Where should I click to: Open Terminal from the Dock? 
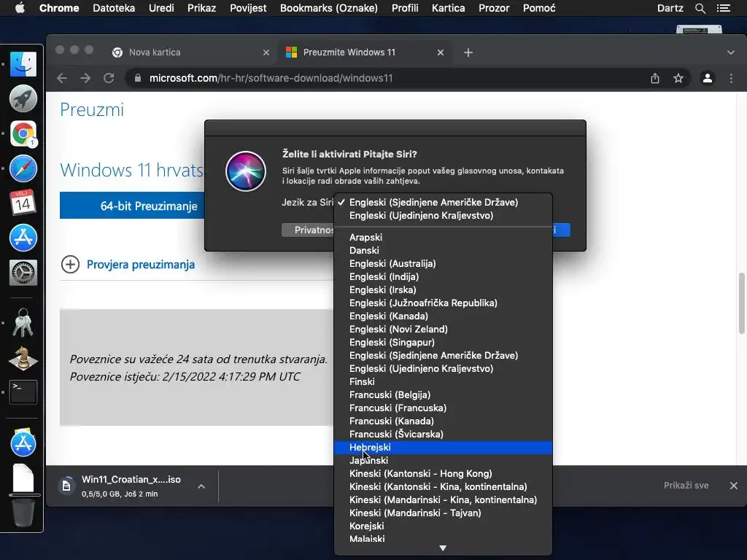(x=23, y=392)
